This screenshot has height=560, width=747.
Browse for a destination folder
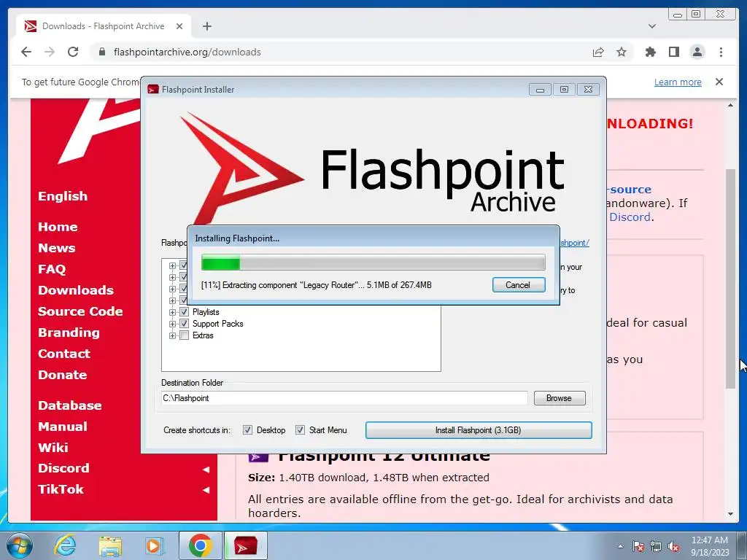(x=560, y=398)
